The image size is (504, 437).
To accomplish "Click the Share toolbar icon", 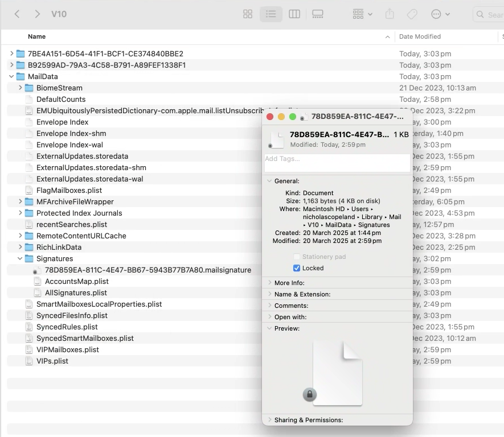I will 390,14.
